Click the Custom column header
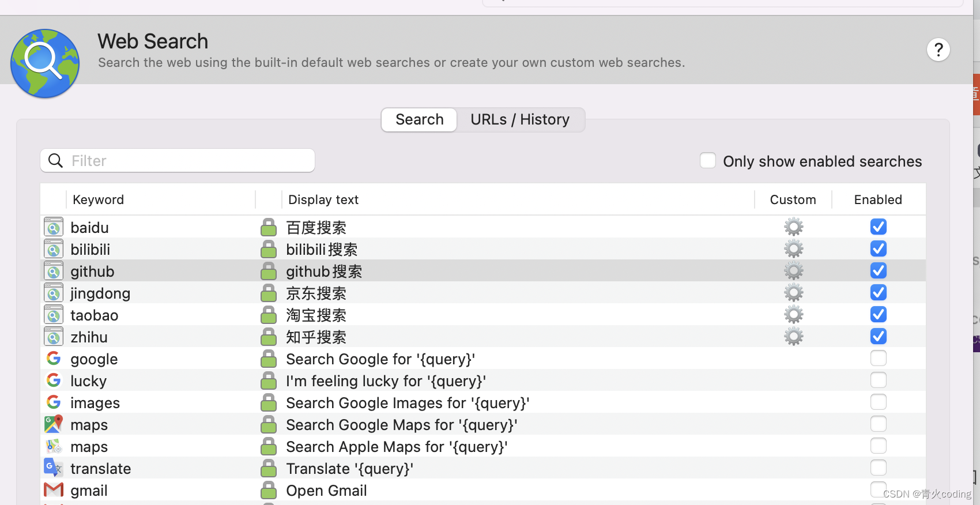The height and width of the screenshot is (505, 980). pos(793,199)
